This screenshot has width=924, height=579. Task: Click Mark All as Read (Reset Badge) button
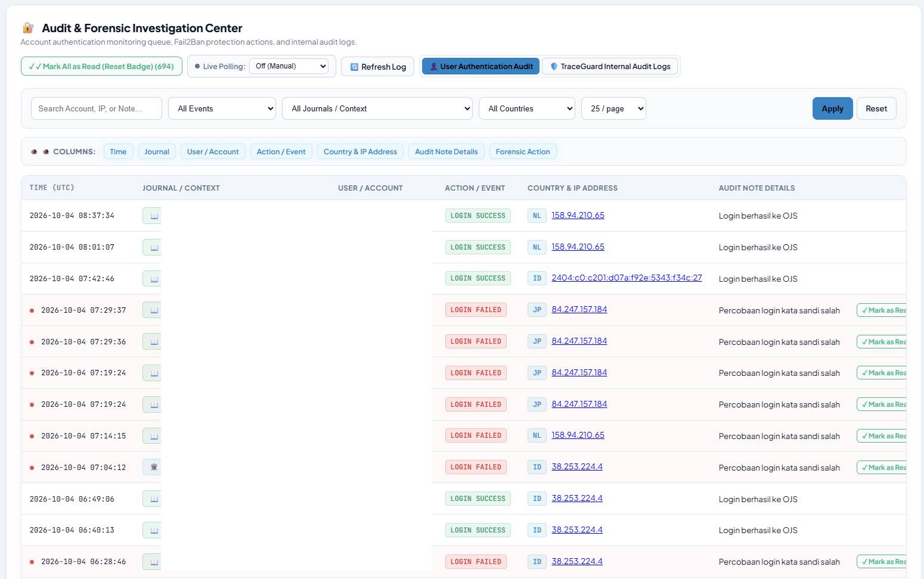pyautogui.click(x=102, y=66)
